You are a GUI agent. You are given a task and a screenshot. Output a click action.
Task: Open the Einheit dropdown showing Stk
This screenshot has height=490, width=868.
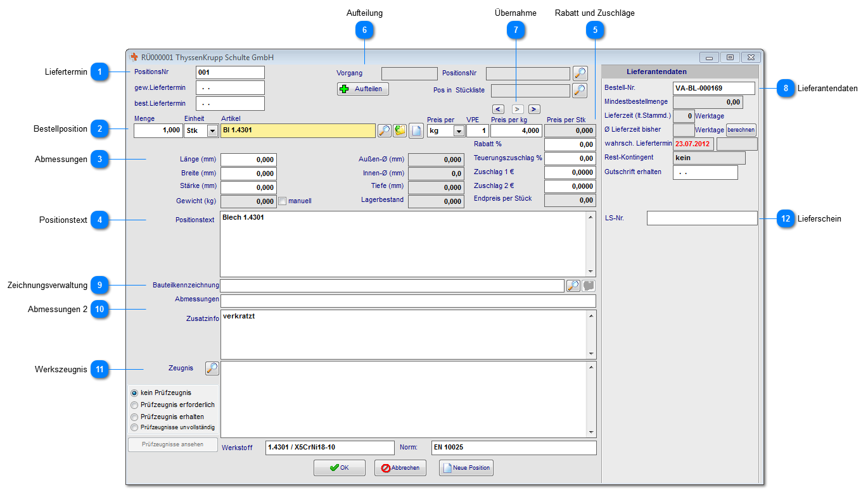click(212, 131)
